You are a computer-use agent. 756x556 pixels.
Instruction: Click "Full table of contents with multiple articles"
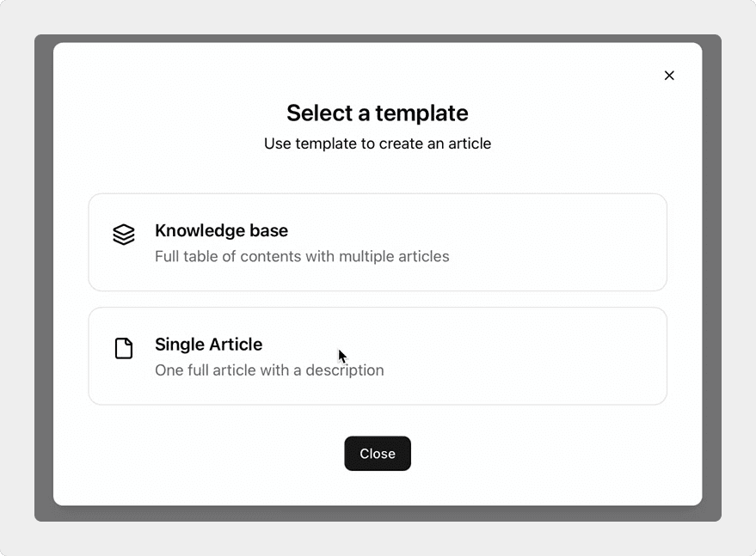tap(302, 256)
